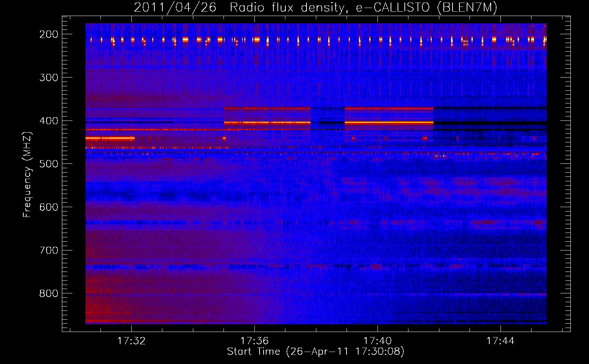589x364 pixels.
Task: Click the 'Start Time (26-Apr-11 17:30:08)' label
Action: [316, 352]
